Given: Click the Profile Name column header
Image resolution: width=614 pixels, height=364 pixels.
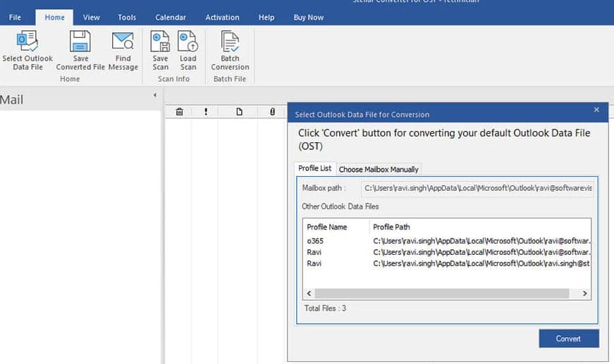Looking at the screenshot, I should pyautogui.click(x=327, y=227).
